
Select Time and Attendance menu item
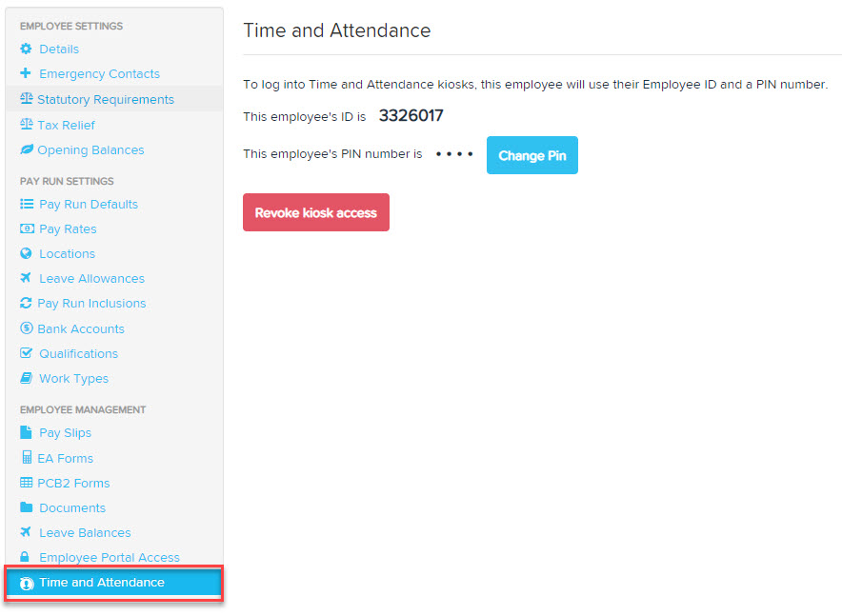(x=114, y=582)
